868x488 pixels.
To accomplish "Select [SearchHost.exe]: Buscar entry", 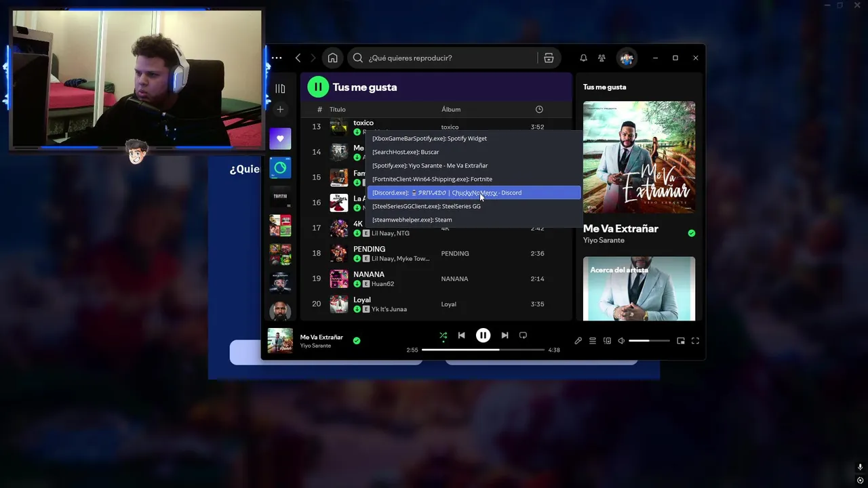I will 474,152.
